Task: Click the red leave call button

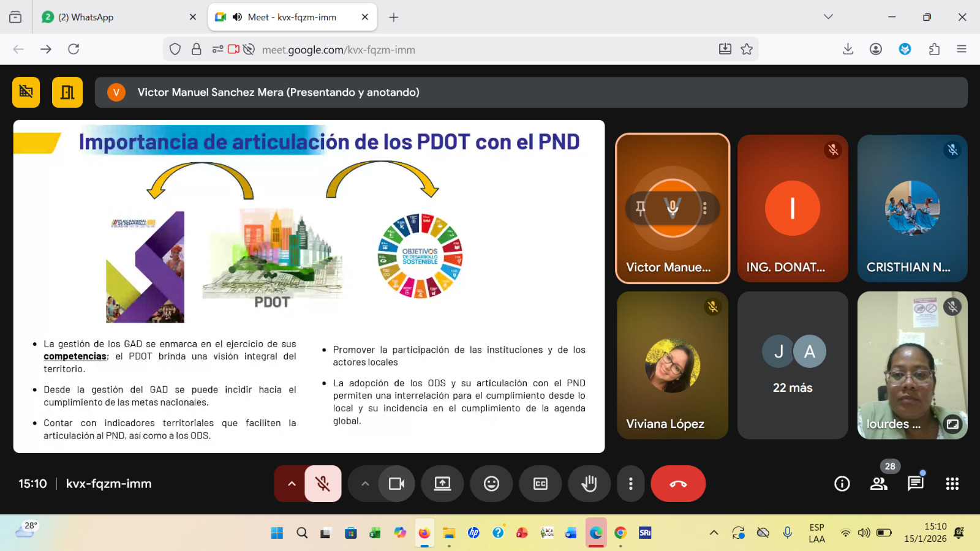Action: tap(678, 484)
